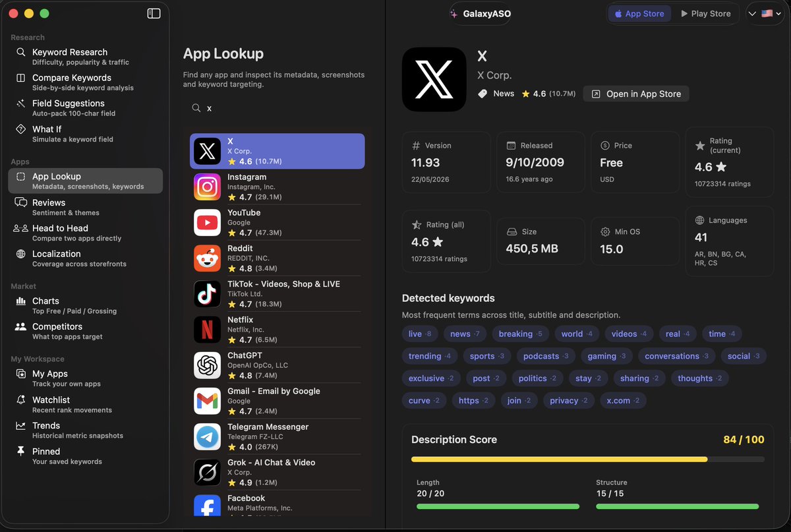Click the 'live' keyword chip

420,334
